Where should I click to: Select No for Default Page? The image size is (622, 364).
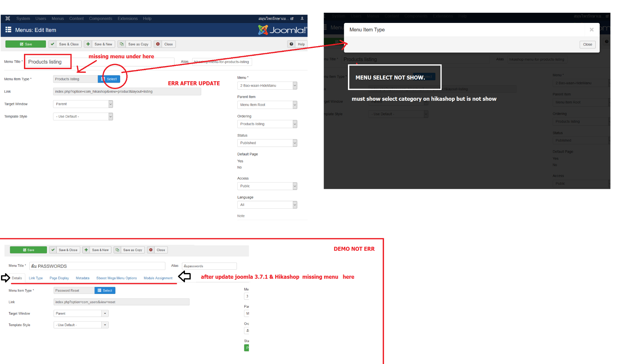240,168
